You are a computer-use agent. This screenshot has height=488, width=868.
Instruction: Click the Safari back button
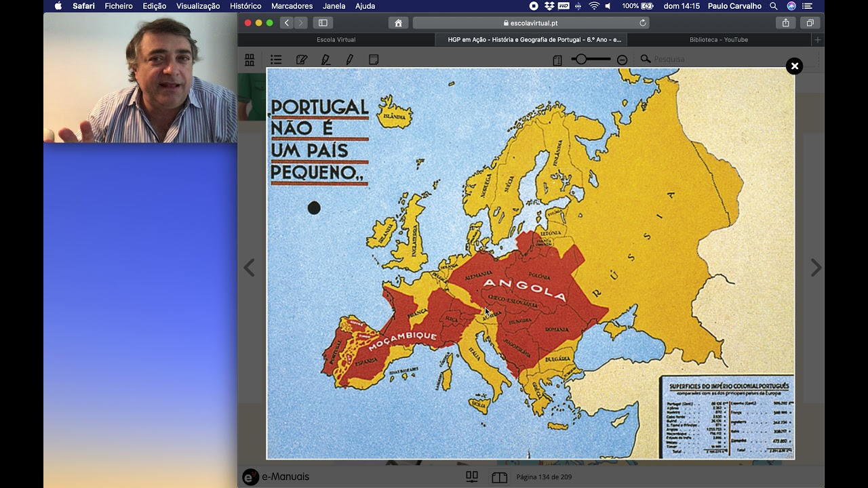287,23
